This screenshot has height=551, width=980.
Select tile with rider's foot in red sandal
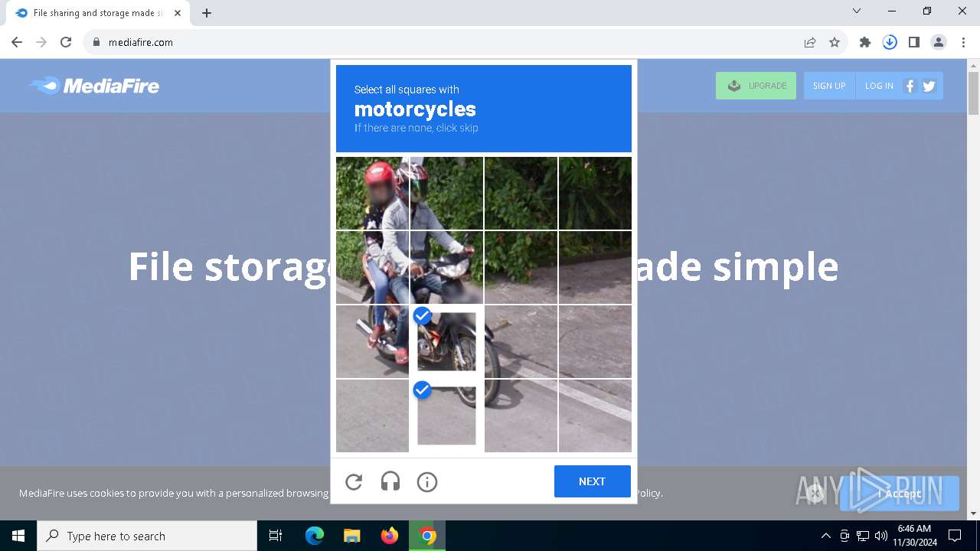pyautogui.click(x=372, y=341)
